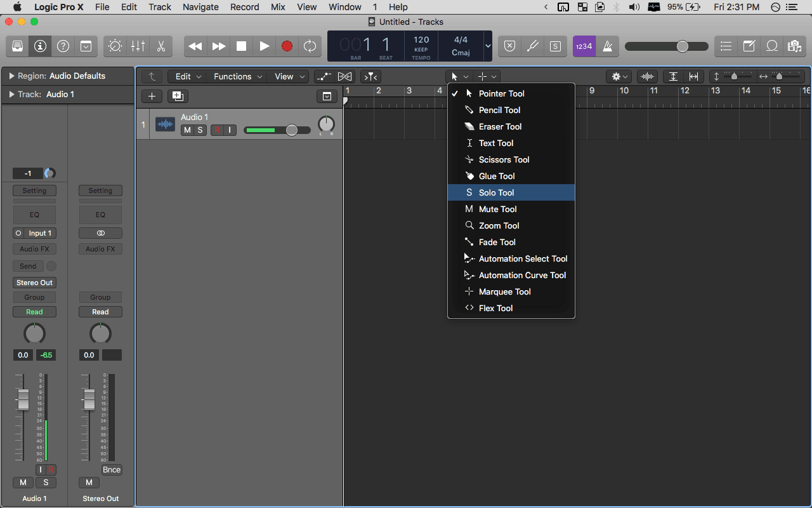Expand the Region: Audio Defaults disclosure triangle
The image size is (812, 508).
[11, 76]
